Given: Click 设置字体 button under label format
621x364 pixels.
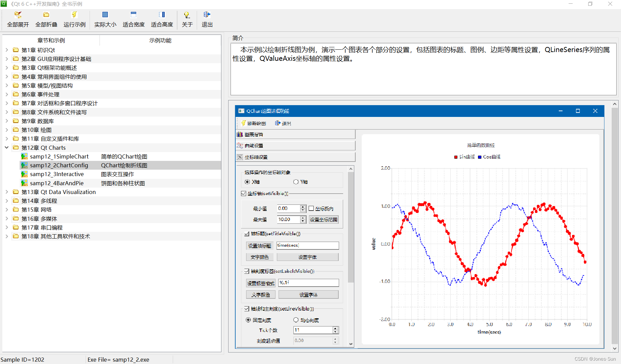Looking at the screenshot, I should point(308,295).
